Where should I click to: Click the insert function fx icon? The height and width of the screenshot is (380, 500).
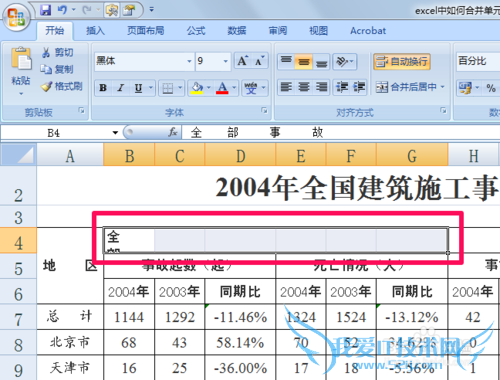(x=173, y=133)
